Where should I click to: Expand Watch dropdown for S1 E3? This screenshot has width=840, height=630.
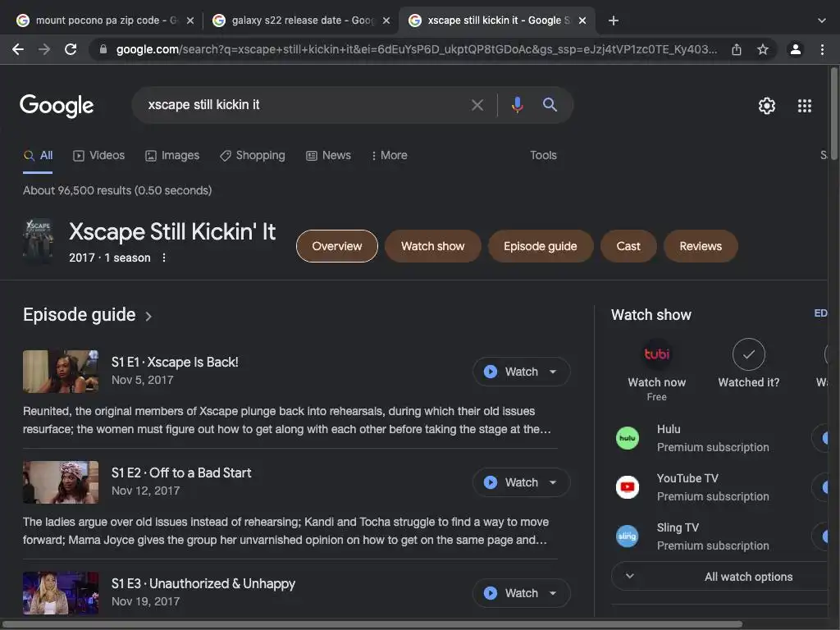pos(553,593)
